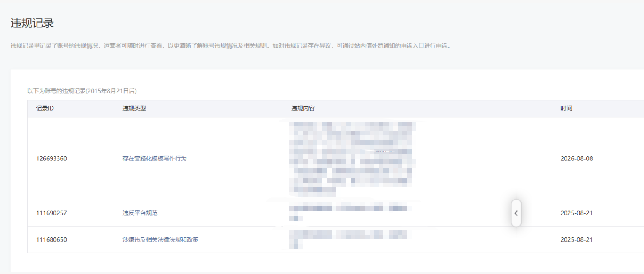The height and width of the screenshot is (274, 644).
Task: Click the date 2026-08-08
Action: click(577, 159)
